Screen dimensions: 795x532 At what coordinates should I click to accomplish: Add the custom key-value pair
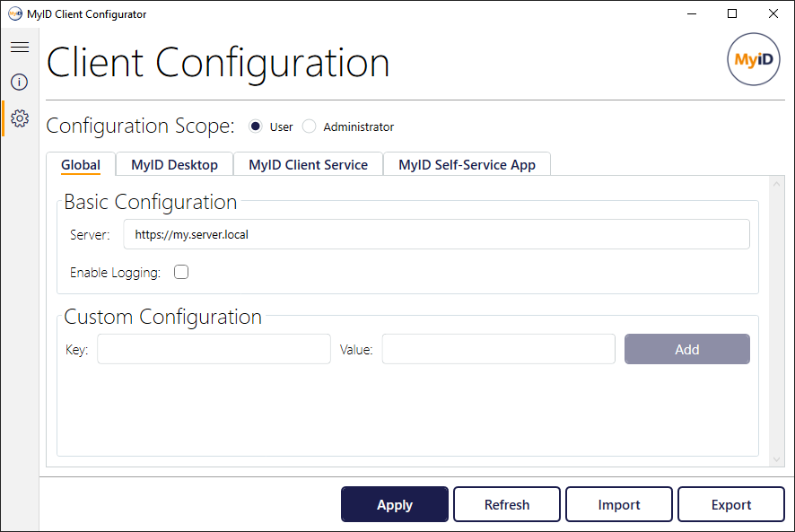tap(686, 349)
